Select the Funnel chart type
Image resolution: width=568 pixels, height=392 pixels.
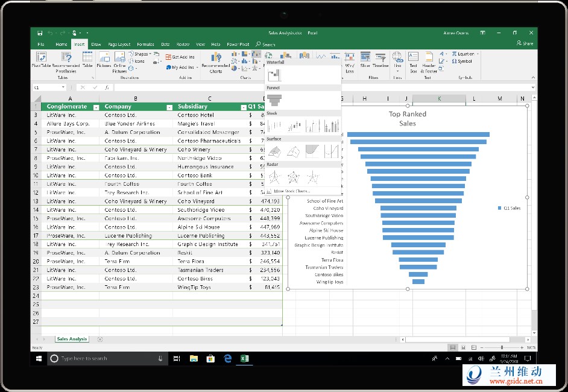click(x=275, y=100)
